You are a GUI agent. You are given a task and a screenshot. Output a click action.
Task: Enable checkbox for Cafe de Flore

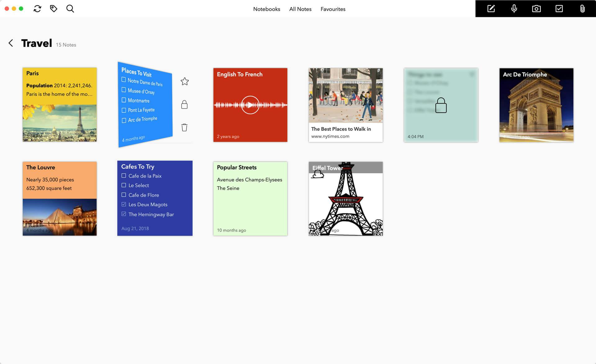[124, 195]
